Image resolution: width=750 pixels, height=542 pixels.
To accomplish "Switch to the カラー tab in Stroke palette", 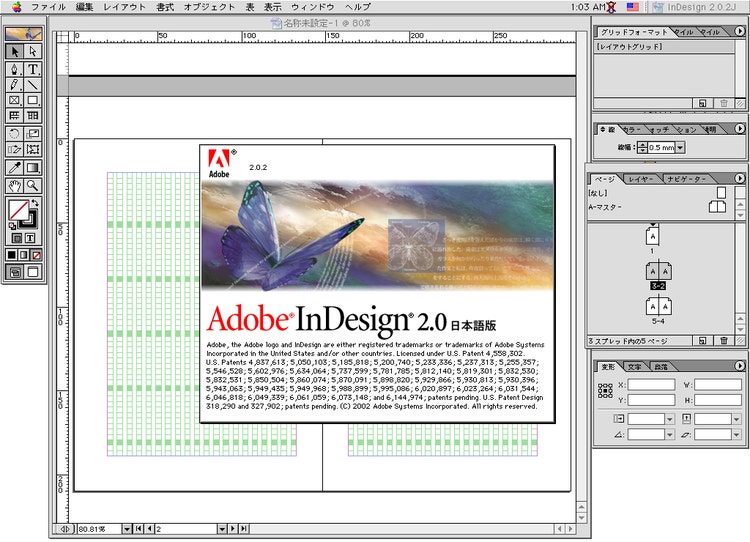I will pos(632,130).
